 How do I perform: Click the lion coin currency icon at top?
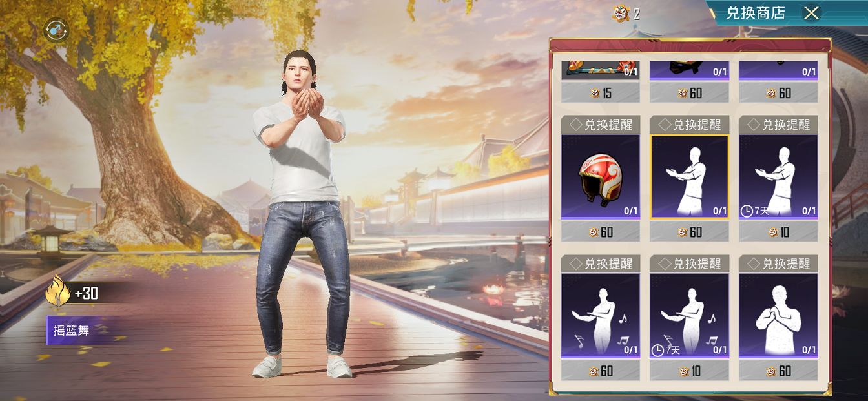point(621,14)
